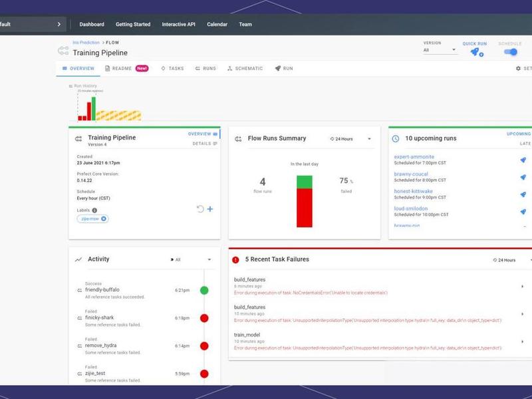Click the Settings gear icon

click(x=518, y=68)
